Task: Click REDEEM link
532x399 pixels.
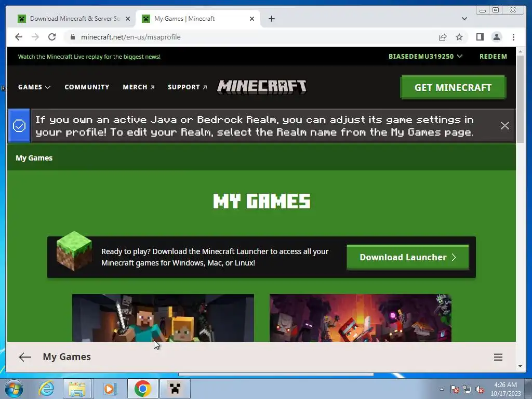Action: pyautogui.click(x=493, y=56)
